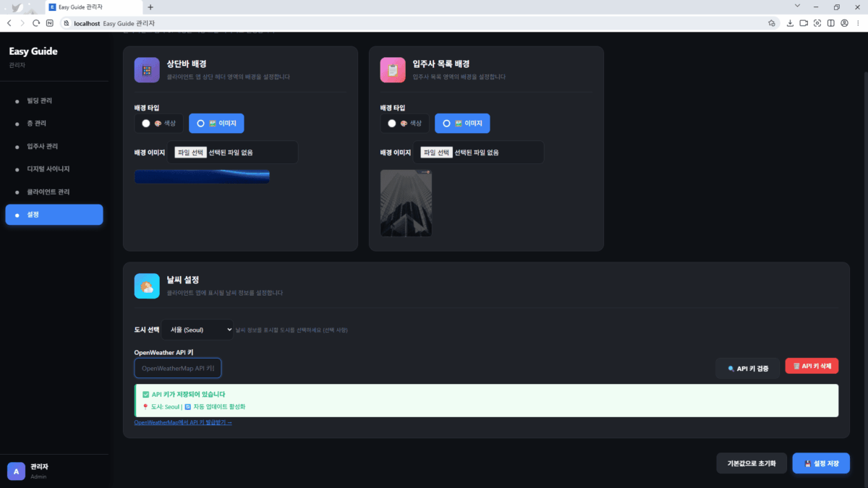Go to 빌딩 관리 in sidebar

[39, 100]
